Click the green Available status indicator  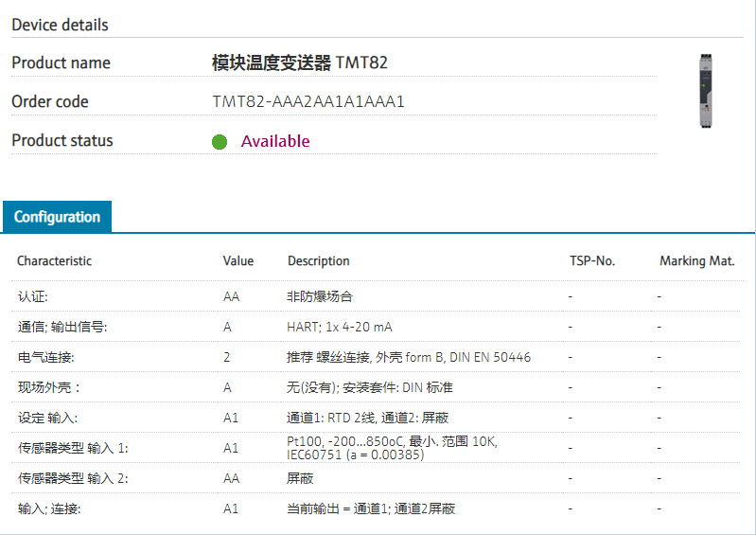tap(220, 142)
